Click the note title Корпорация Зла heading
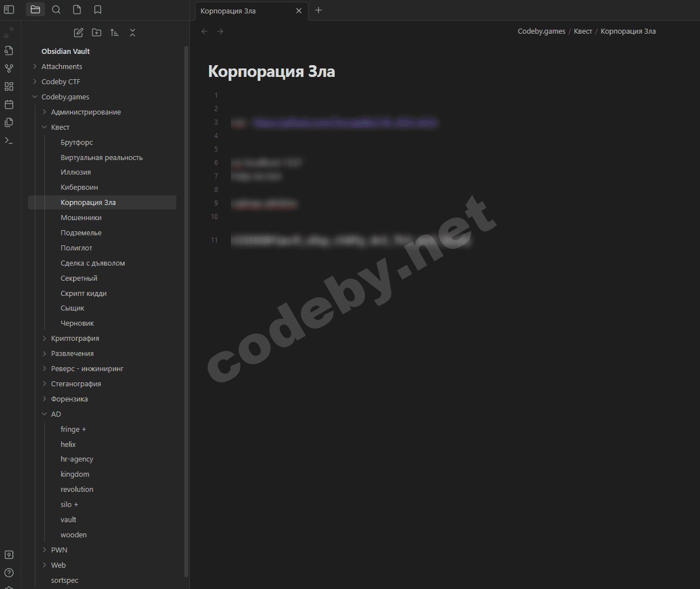700x589 pixels. [x=271, y=71]
